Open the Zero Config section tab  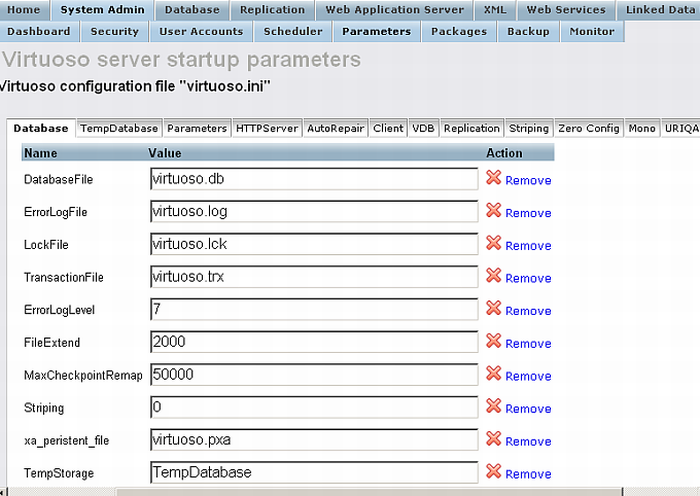point(589,129)
